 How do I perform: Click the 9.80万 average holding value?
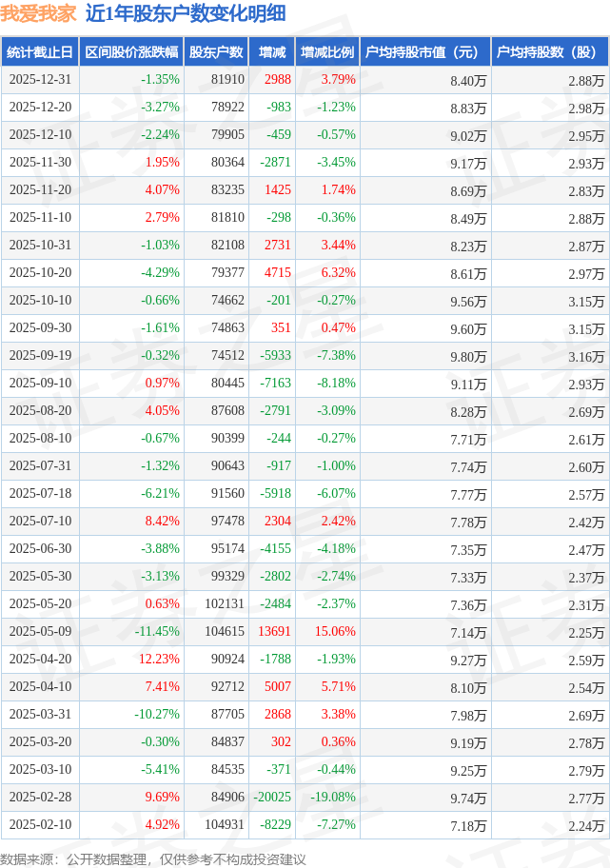point(468,356)
